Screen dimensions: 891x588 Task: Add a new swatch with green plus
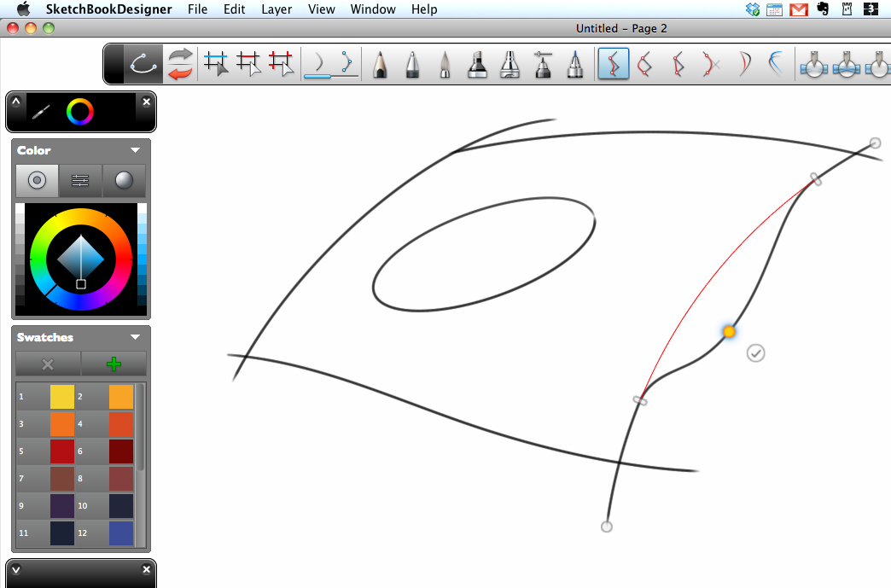click(114, 364)
